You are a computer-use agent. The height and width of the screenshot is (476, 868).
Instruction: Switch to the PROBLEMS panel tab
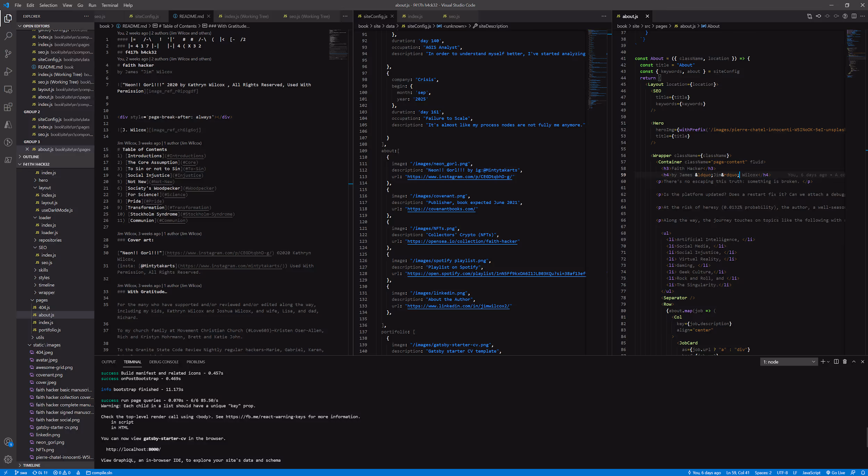(x=195, y=362)
